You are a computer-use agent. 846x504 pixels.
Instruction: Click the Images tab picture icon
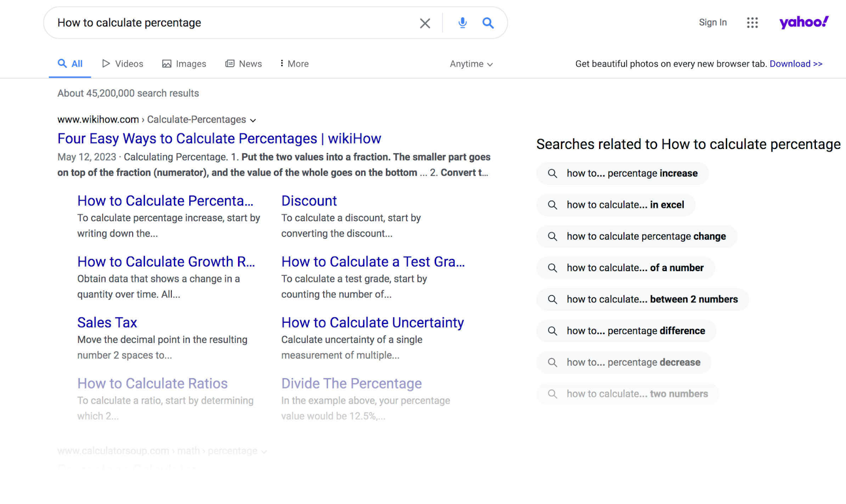(166, 63)
